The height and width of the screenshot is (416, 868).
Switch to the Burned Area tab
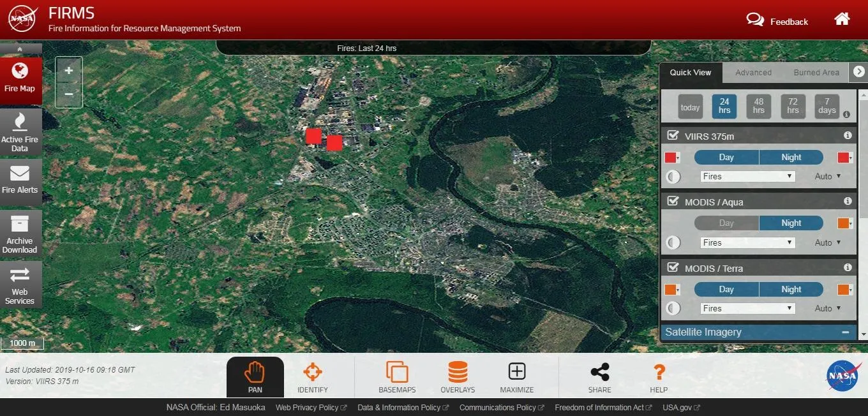pos(816,73)
